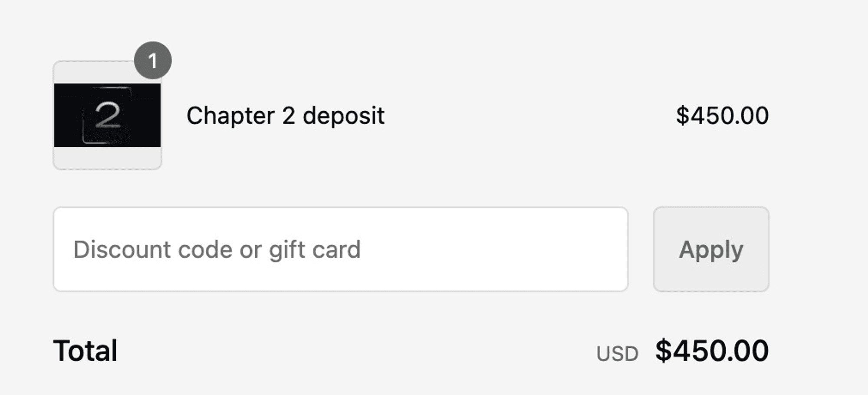This screenshot has height=395, width=868.
Task: Click the Total label
Action: coord(85,351)
